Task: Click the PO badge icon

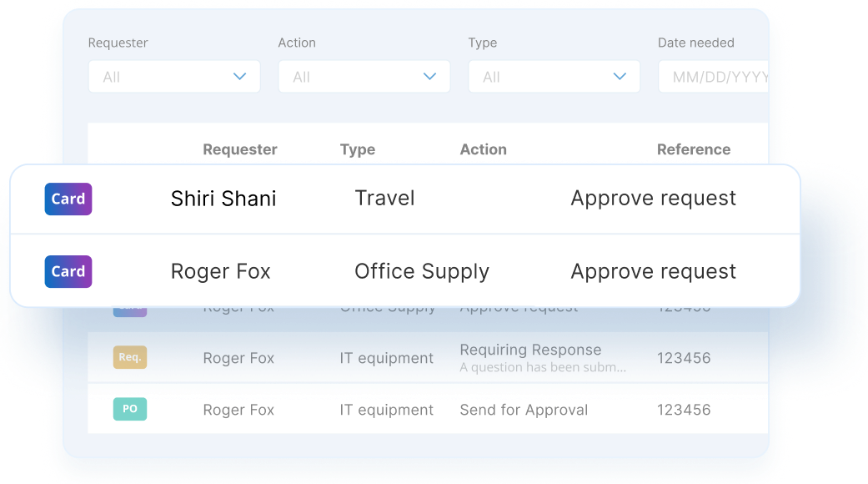Action: coord(130,409)
